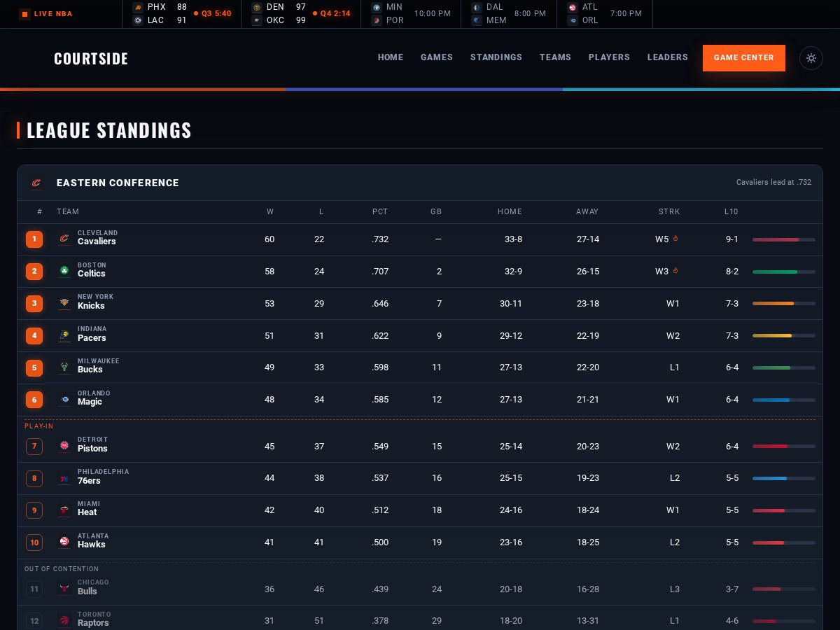Click the Live NBA indicator icon
Image resolution: width=840 pixels, height=630 pixels.
[x=24, y=14]
